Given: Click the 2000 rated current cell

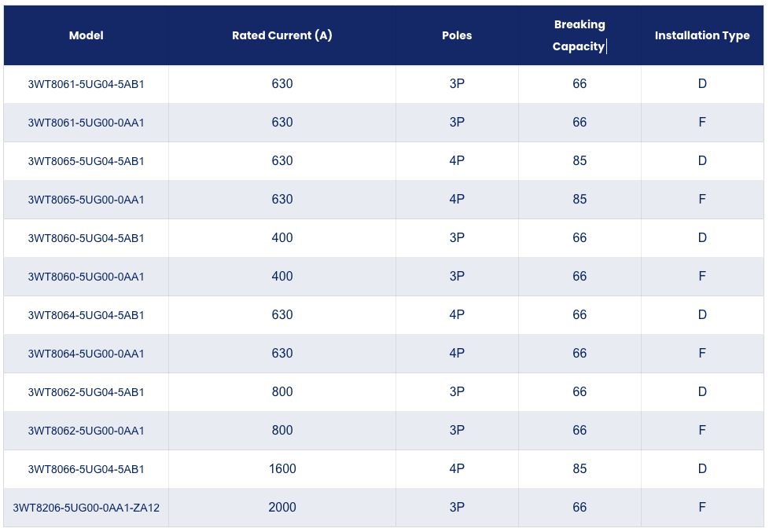Looking at the screenshot, I should pos(282,508).
